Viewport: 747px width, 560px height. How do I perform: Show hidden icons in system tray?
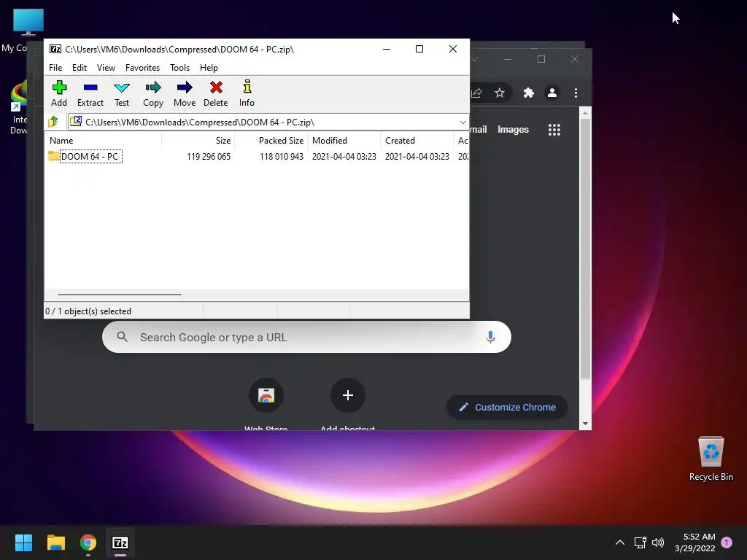tap(620, 542)
